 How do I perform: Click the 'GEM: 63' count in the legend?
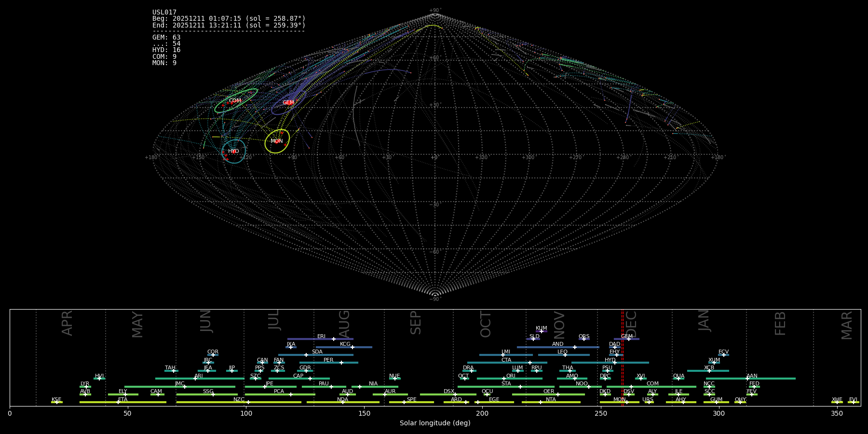[x=166, y=37]
